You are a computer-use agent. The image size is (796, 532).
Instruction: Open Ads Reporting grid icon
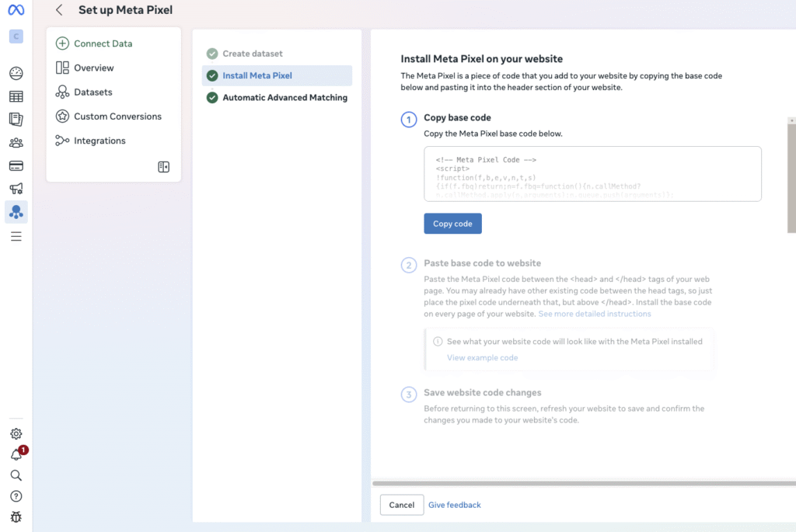coord(16,96)
